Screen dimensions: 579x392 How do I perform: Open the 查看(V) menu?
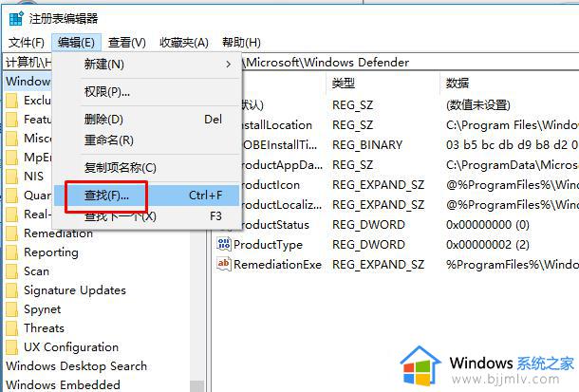(x=126, y=43)
